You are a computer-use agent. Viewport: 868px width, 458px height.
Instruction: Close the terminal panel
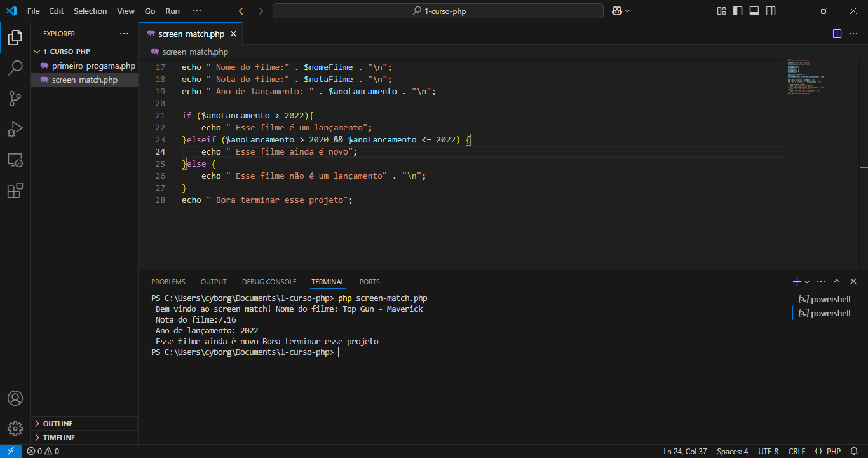click(853, 281)
